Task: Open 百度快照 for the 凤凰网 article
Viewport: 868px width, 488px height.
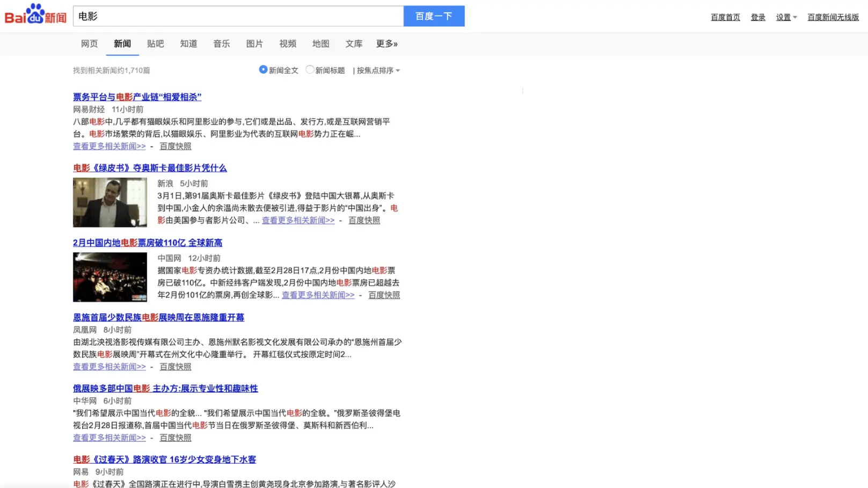Action: [x=176, y=367]
